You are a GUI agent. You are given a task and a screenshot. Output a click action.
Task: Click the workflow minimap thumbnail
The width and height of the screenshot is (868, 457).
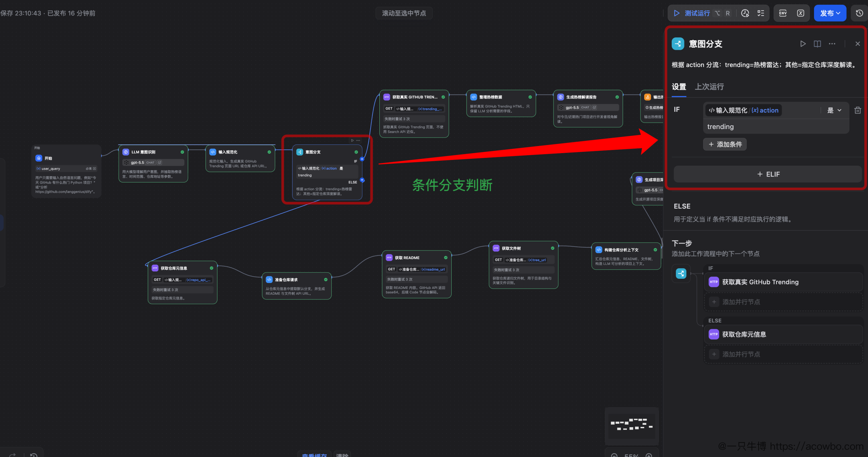(x=632, y=425)
